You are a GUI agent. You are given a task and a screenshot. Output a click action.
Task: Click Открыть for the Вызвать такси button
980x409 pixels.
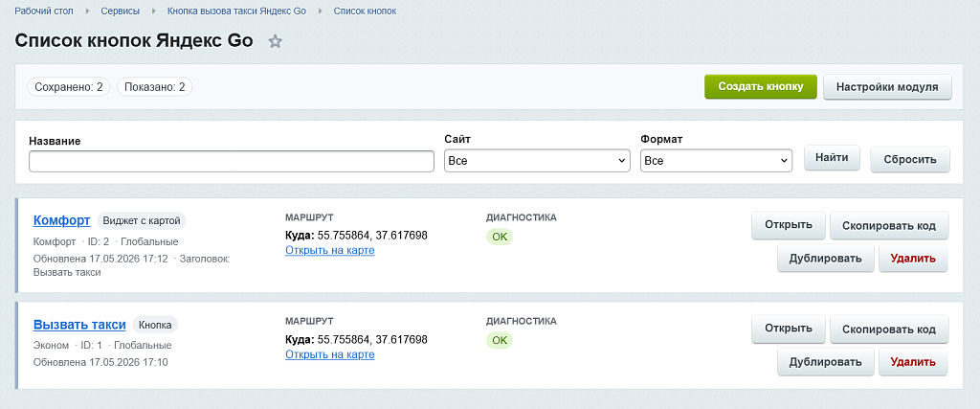pyautogui.click(x=789, y=329)
